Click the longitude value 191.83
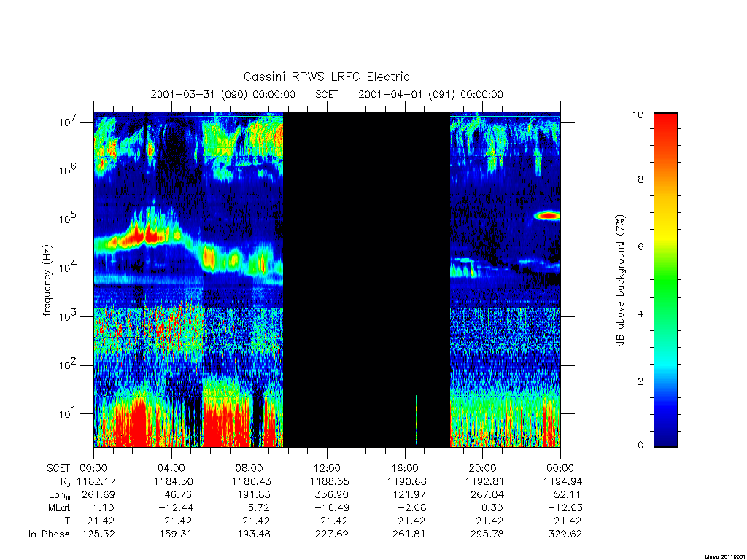Viewport: 747px width, 560px height. (x=254, y=495)
